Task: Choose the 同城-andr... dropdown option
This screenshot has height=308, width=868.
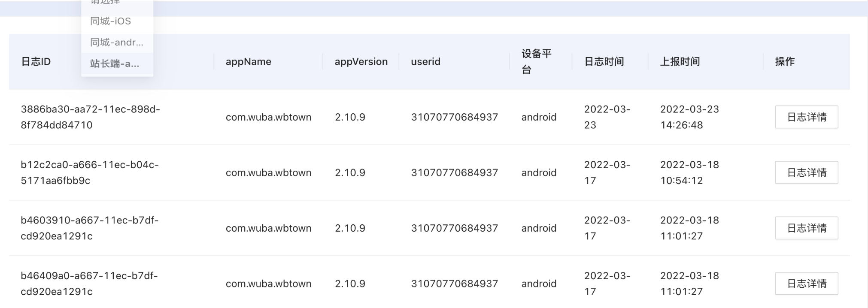Action: point(117,42)
